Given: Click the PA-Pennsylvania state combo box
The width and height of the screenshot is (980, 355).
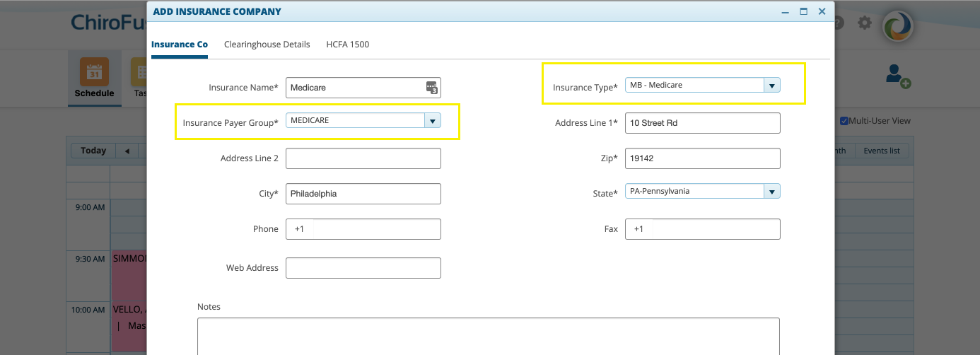Looking at the screenshot, I should (x=703, y=191).
